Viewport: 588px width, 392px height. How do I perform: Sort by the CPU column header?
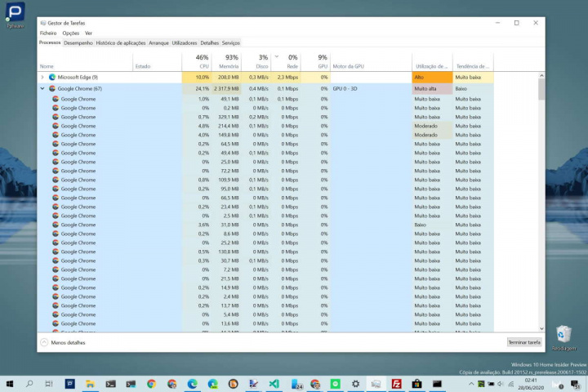(202, 62)
